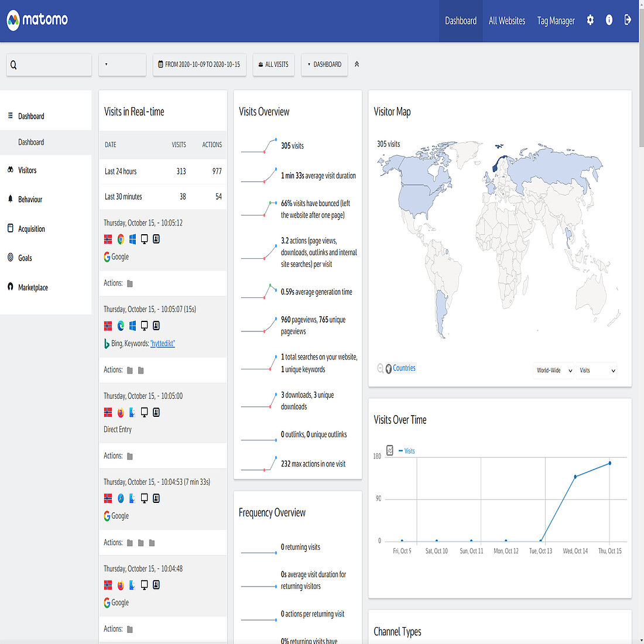Image resolution: width=644 pixels, height=644 pixels.
Task: Select the Goals target icon
Action: tap(10, 258)
